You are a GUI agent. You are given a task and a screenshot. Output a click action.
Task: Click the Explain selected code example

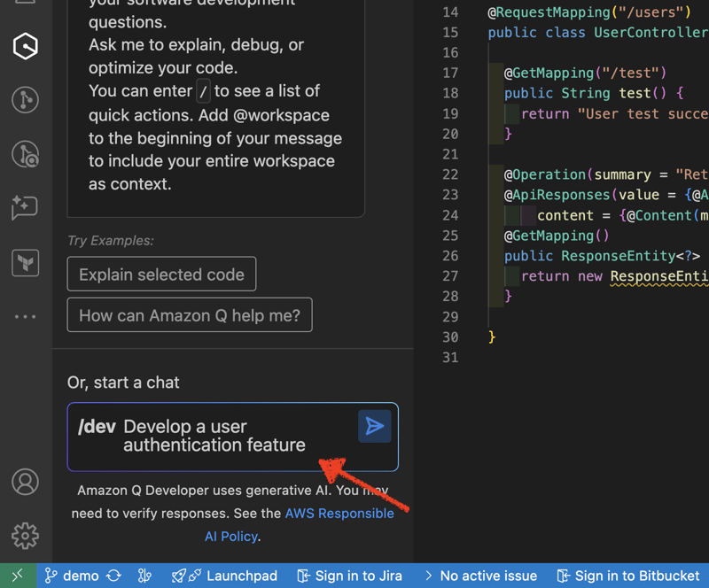(161, 275)
